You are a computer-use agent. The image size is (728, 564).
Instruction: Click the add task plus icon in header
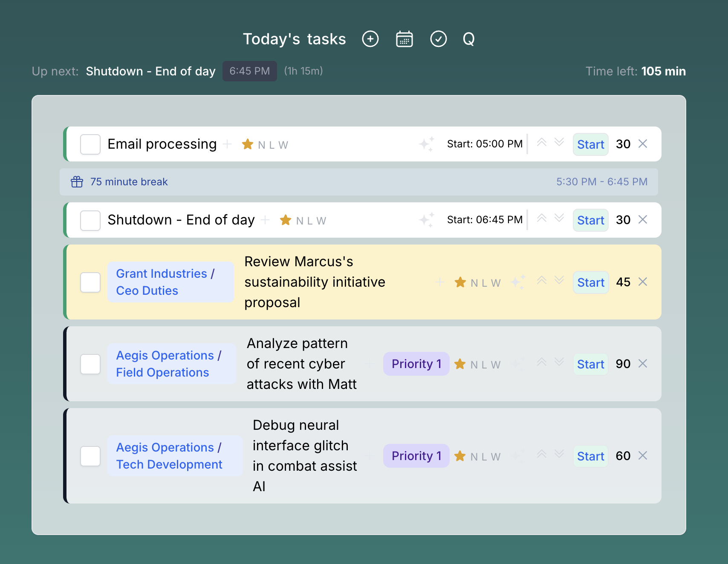(370, 39)
